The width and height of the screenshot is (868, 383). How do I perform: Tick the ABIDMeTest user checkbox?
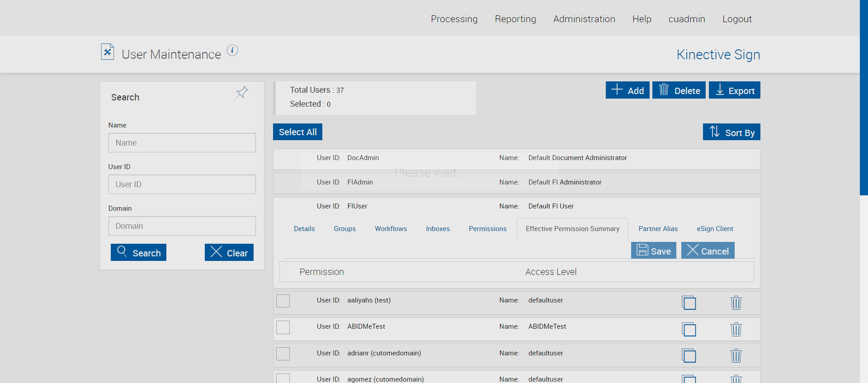pyautogui.click(x=283, y=327)
